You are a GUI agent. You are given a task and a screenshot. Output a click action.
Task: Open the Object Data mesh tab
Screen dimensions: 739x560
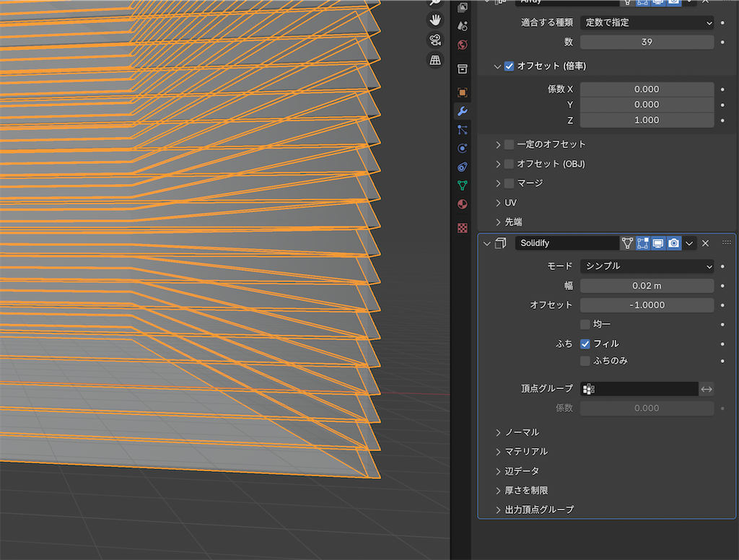[x=463, y=185]
